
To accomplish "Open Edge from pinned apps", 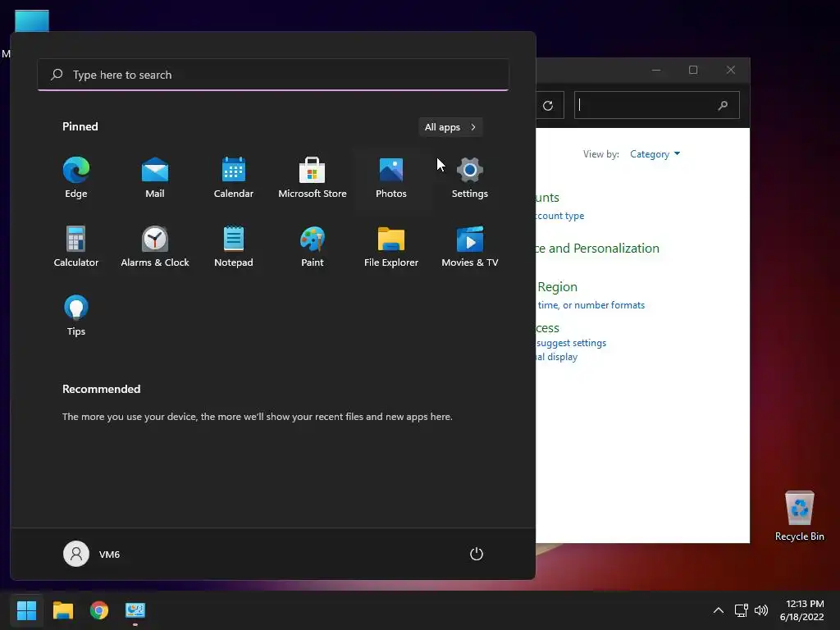I will coord(76,178).
